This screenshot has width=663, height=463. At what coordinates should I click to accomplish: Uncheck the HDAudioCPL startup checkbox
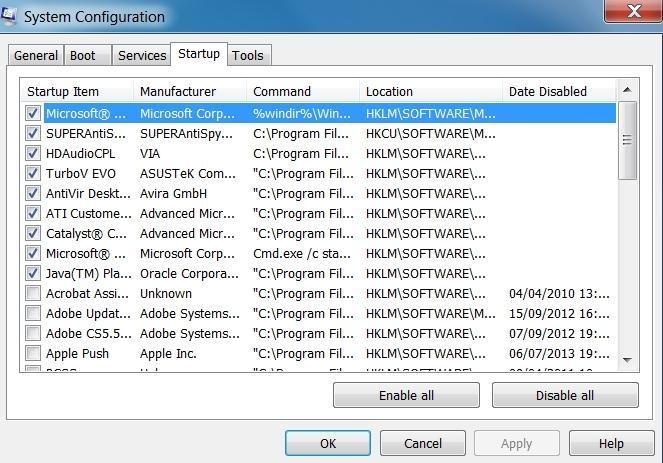[x=33, y=153]
